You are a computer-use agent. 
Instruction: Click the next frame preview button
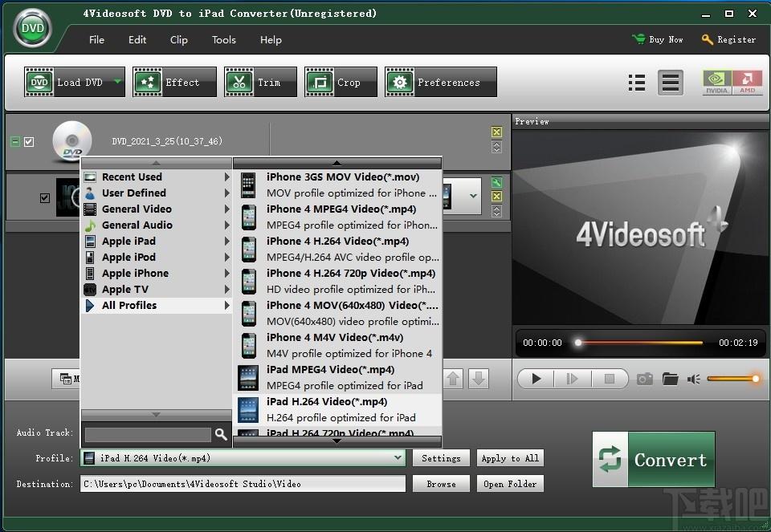(572, 379)
